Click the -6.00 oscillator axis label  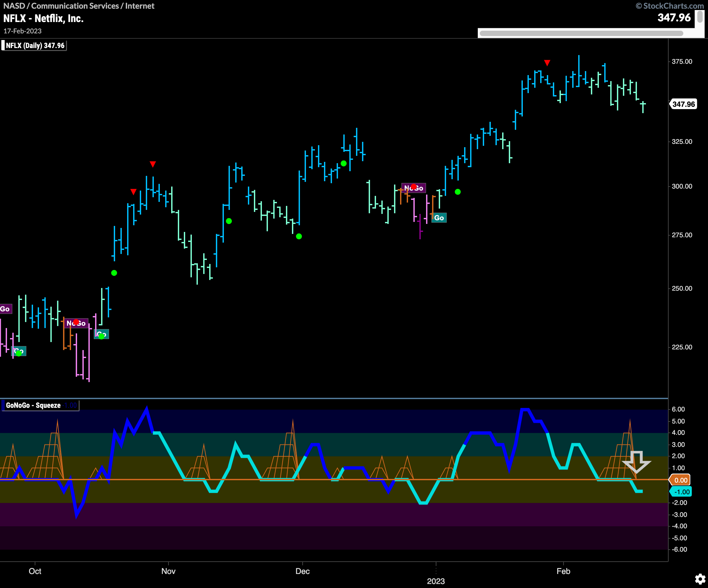point(679,549)
